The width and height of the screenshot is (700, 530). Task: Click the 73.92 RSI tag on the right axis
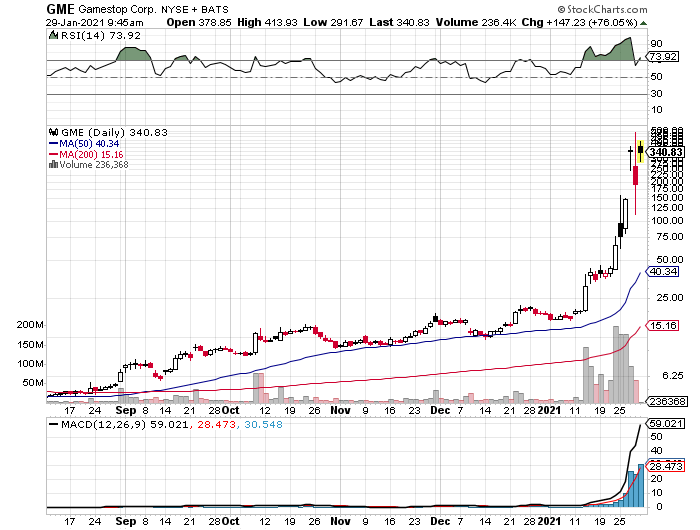tap(662, 57)
